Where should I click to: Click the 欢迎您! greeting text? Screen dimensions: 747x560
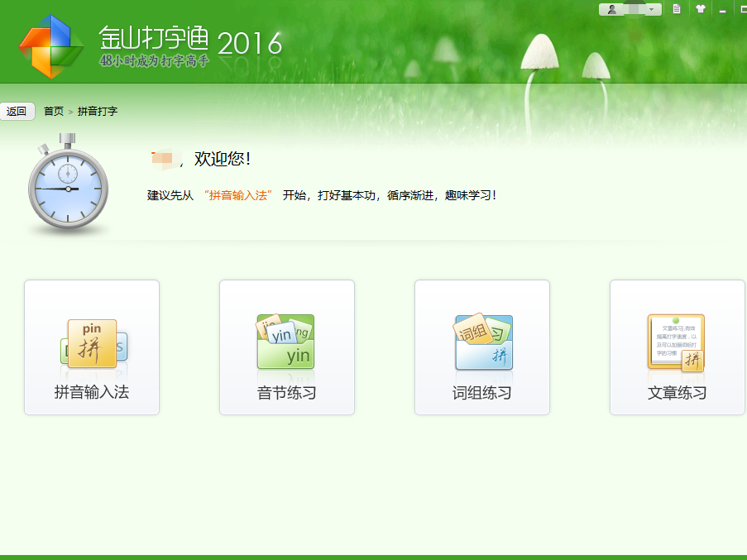(x=223, y=159)
